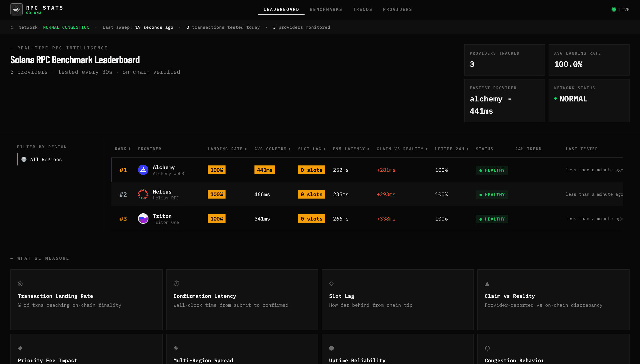640x364 pixels.
Task: Click Helius's 235ms P95 latency value
Action: [x=341, y=194]
